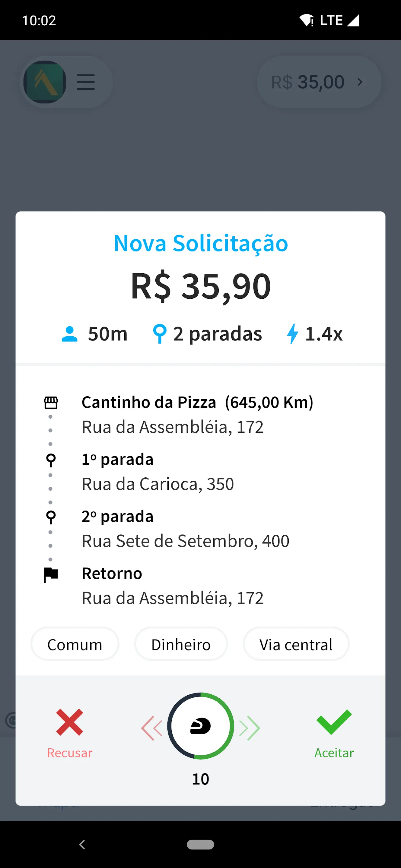The height and width of the screenshot is (868, 401).
Task: Tap the lightning bolt multiplier icon
Action: (292, 334)
